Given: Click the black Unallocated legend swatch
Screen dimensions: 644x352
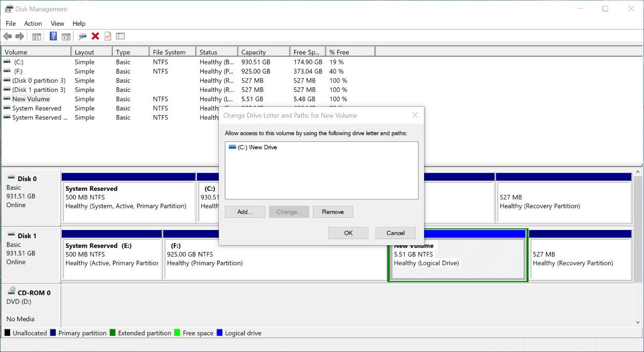Looking at the screenshot, I should [8, 333].
